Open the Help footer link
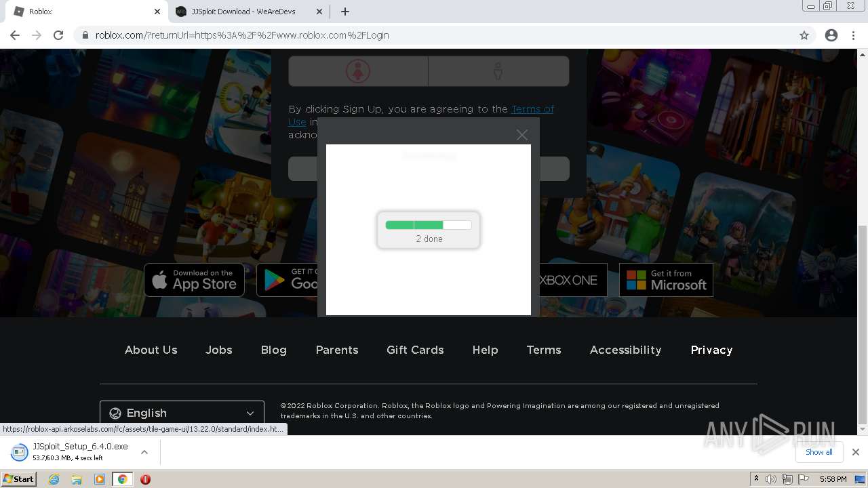Screen dimensions: 868x488 (x=486, y=350)
